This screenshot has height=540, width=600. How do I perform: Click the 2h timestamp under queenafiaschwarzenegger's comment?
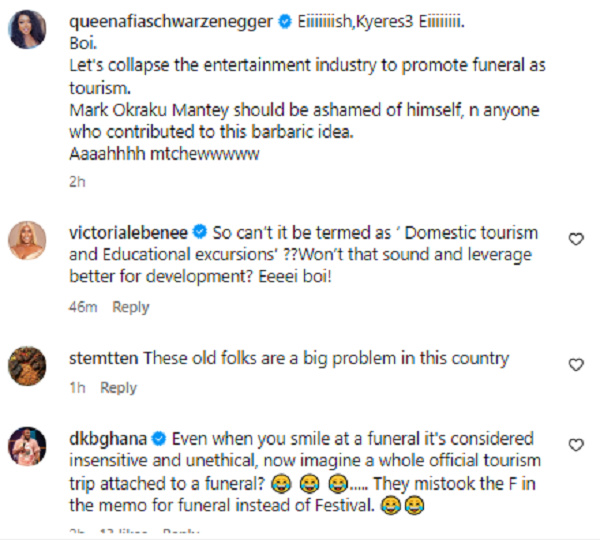pos(78,182)
